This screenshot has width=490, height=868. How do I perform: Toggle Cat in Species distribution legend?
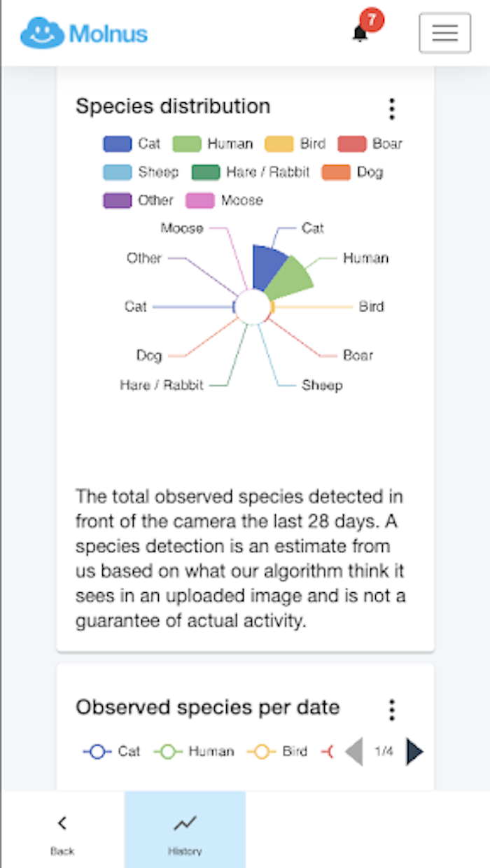click(x=118, y=144)
